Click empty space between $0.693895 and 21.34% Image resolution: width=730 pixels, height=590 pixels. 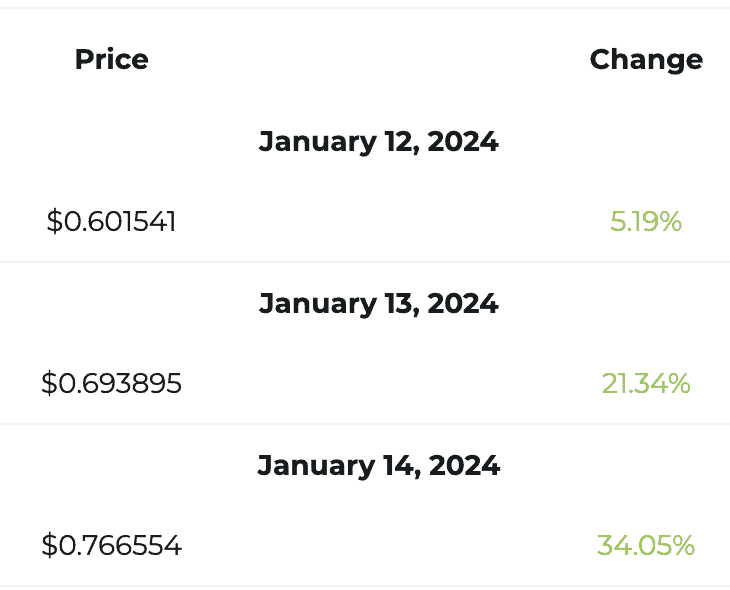(x=392, y=383)
